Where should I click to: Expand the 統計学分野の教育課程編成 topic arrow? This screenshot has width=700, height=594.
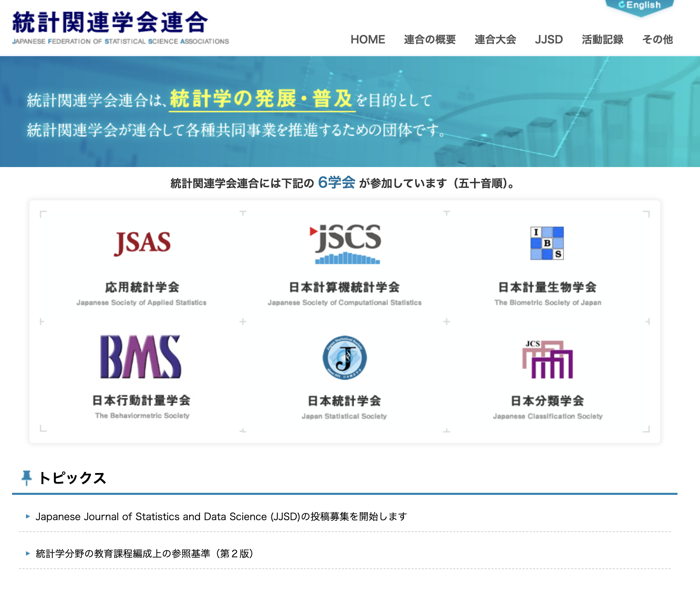coord(28,553)
